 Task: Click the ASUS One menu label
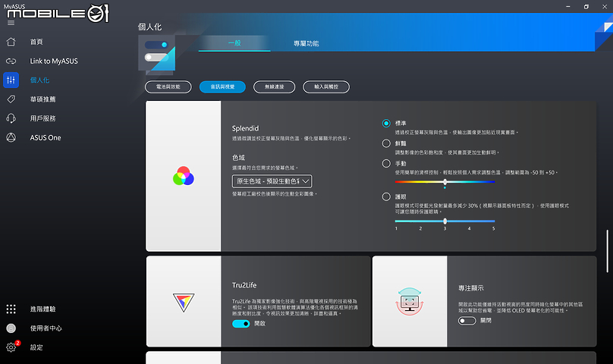(46, 137)
